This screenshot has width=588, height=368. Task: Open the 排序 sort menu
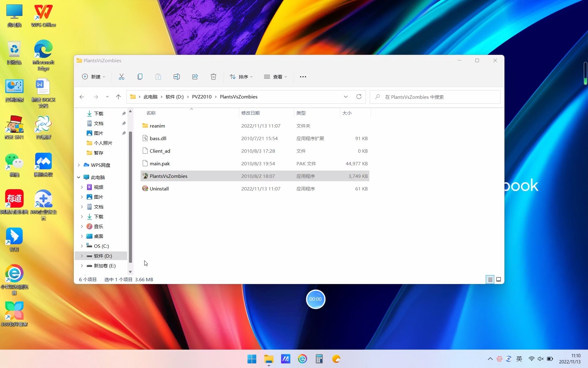(241, 77)
